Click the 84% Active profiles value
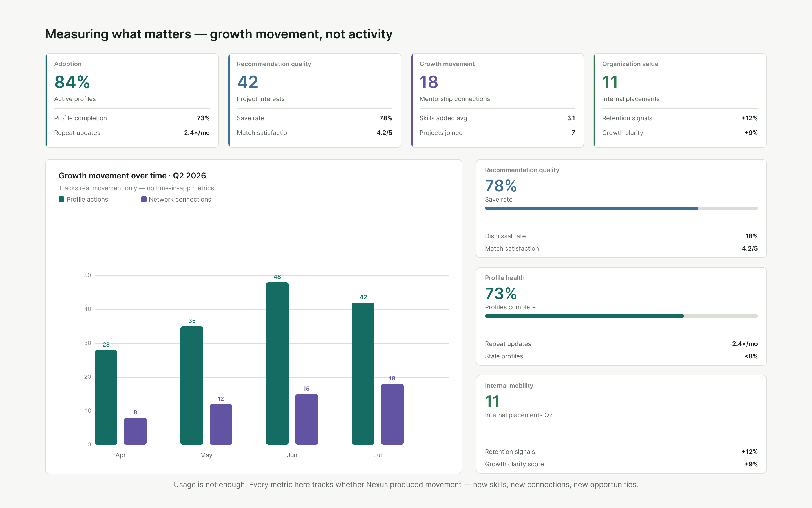The width and height of the screenshot is (812, 508). pyautogui.click(x=72, y=82)
